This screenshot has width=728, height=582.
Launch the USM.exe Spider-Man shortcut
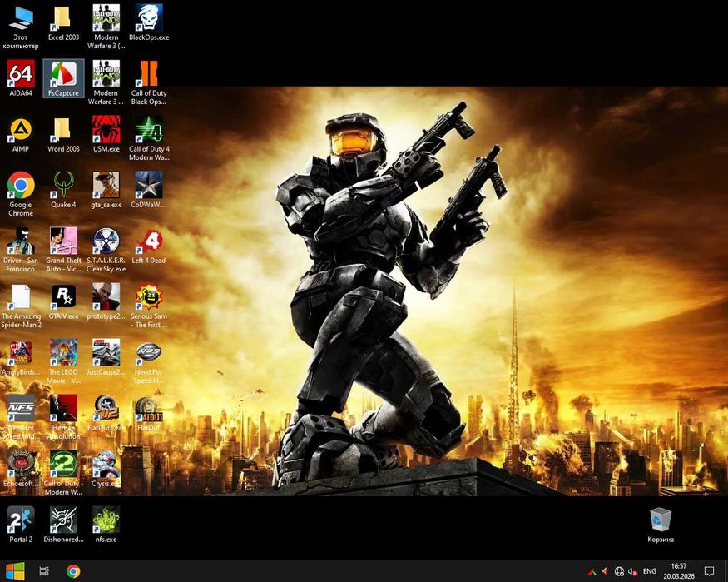tap(106, 135)
